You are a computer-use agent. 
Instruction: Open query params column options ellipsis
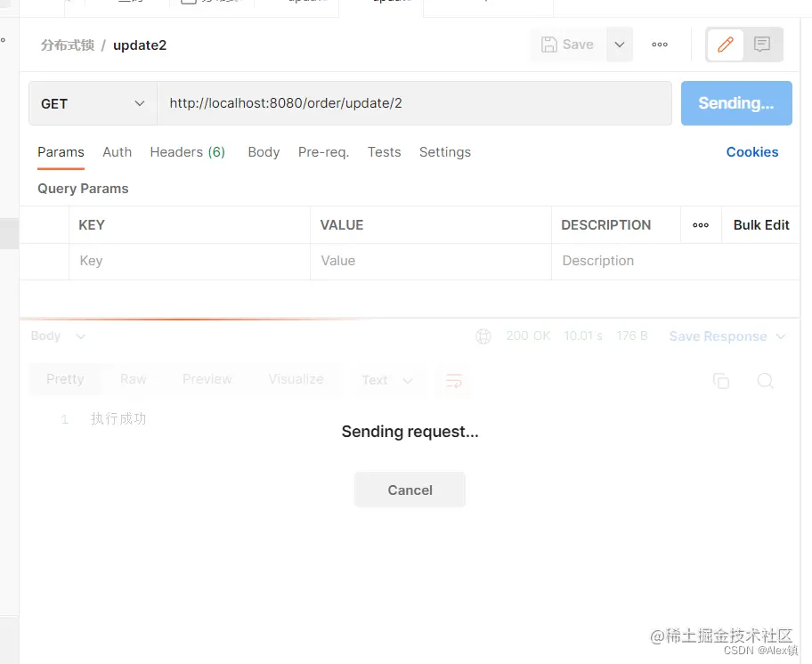[x=701, y=225]
